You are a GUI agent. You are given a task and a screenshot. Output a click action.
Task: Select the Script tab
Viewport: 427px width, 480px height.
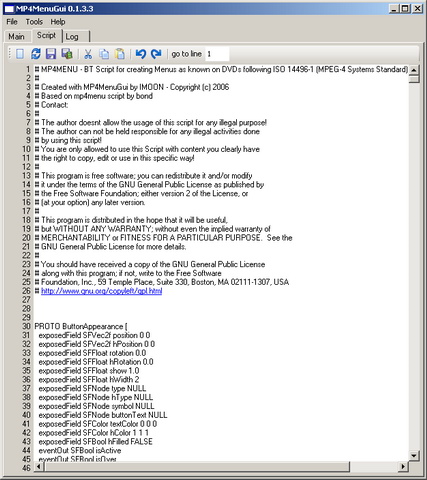[46, 35]
